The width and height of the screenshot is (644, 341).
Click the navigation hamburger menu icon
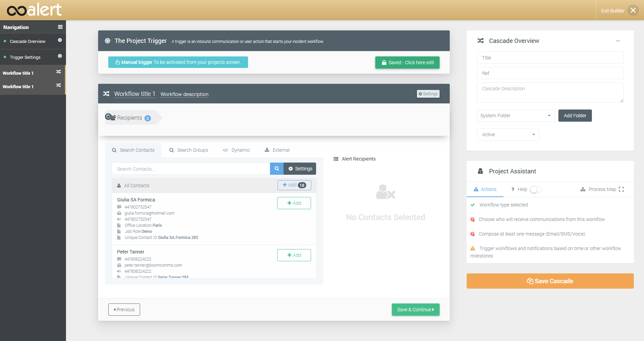tap(60, 27)
